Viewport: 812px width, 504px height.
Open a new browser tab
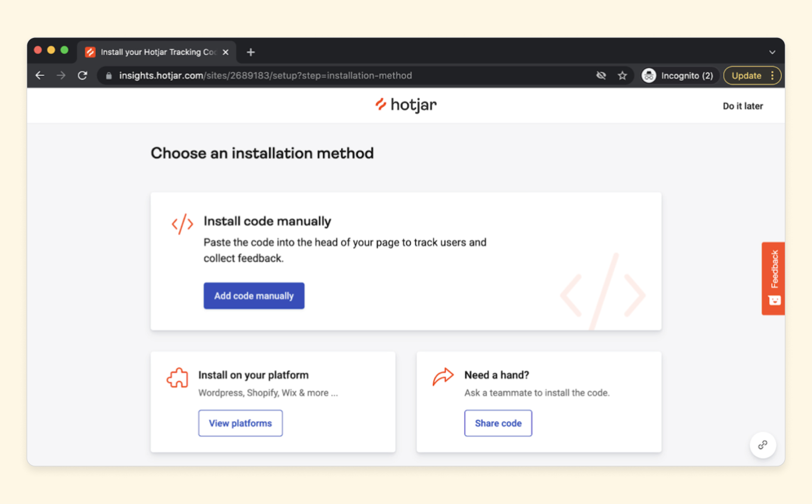(x=251, y=52)
